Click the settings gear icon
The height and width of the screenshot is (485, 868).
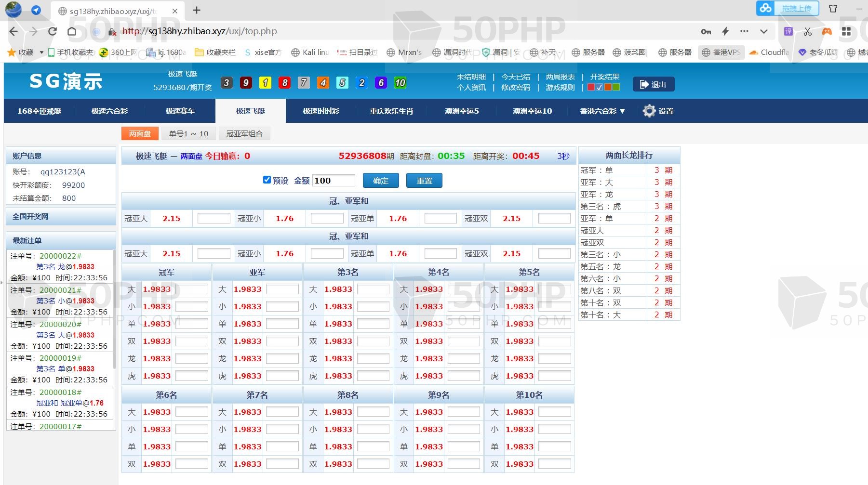649,111
